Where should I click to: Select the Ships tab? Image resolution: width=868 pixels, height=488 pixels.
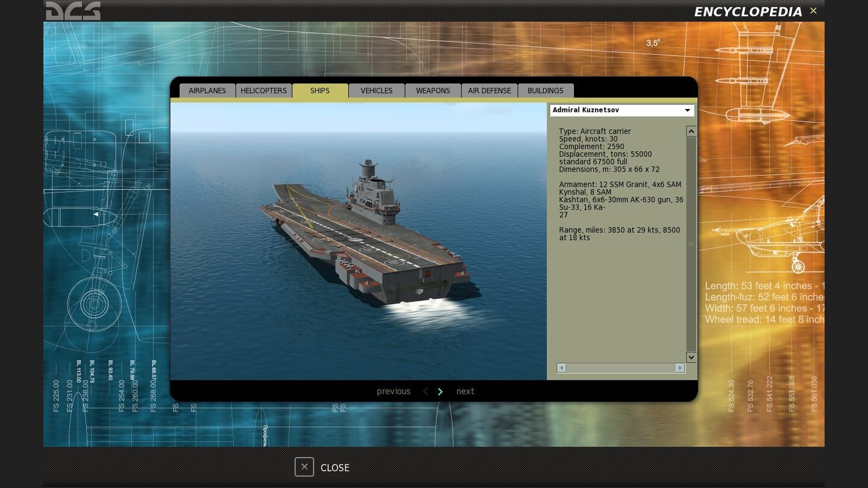[x=320, y=91]
